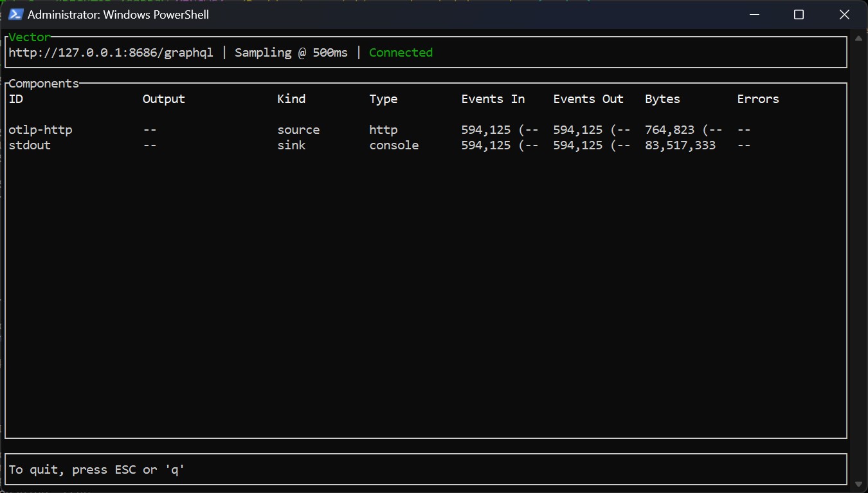Click the quit instruction text
868x493 pixels.
point(96,470)
